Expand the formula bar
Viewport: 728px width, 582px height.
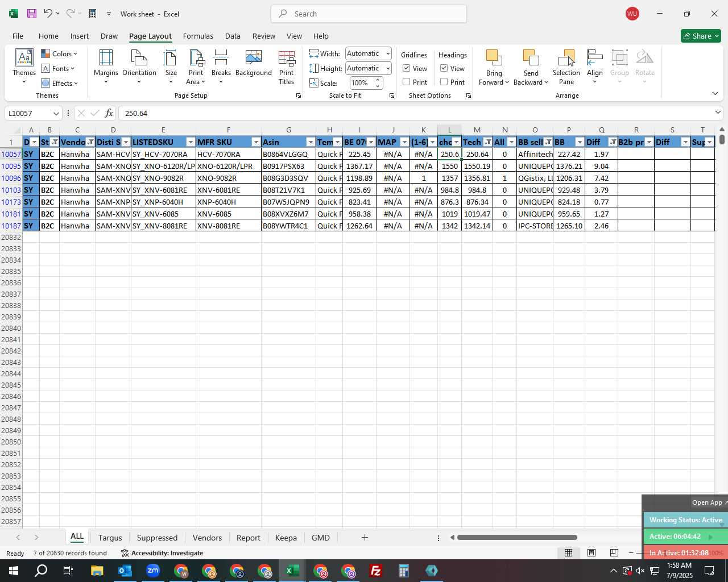tap(718, 113)
